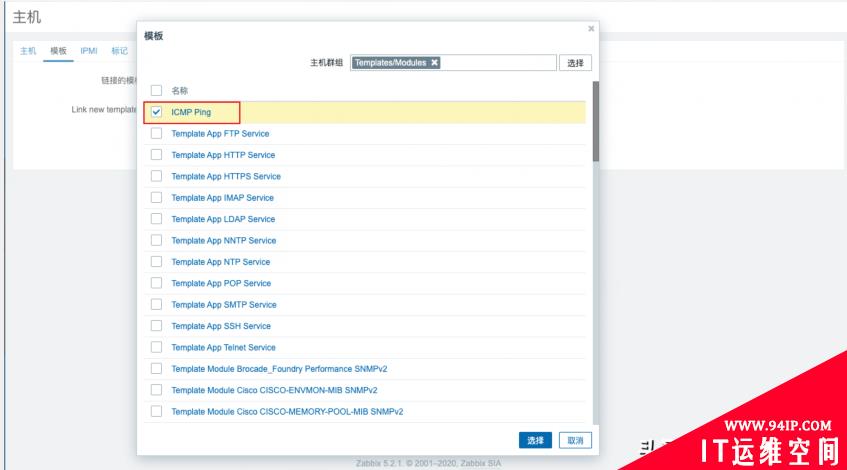The width and height of the screenshot is (847, 470).
Task: Check the CISCO-MEMORY-POOL-MIB SNMPv2 checkbox
Action: [156, 411]
